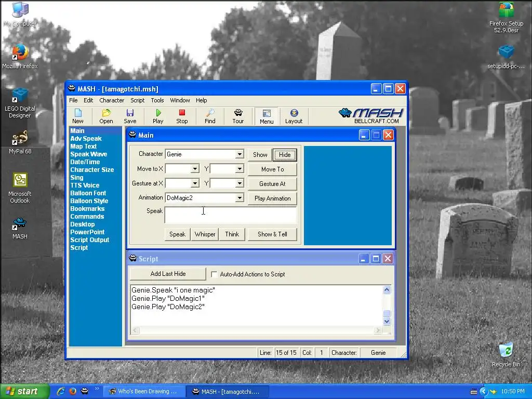Save the script with the Save icon
Screen dimensions: 532x399
click(130, 116)
